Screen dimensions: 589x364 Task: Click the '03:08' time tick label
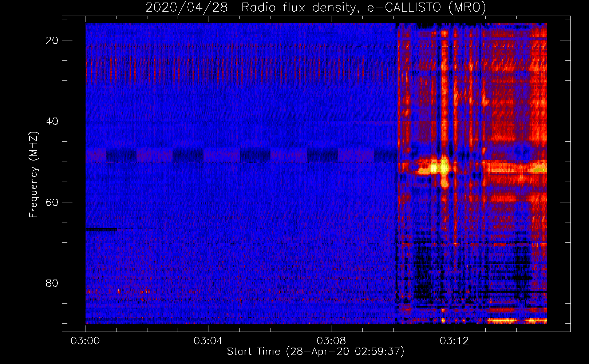click(x=331, y=341)
